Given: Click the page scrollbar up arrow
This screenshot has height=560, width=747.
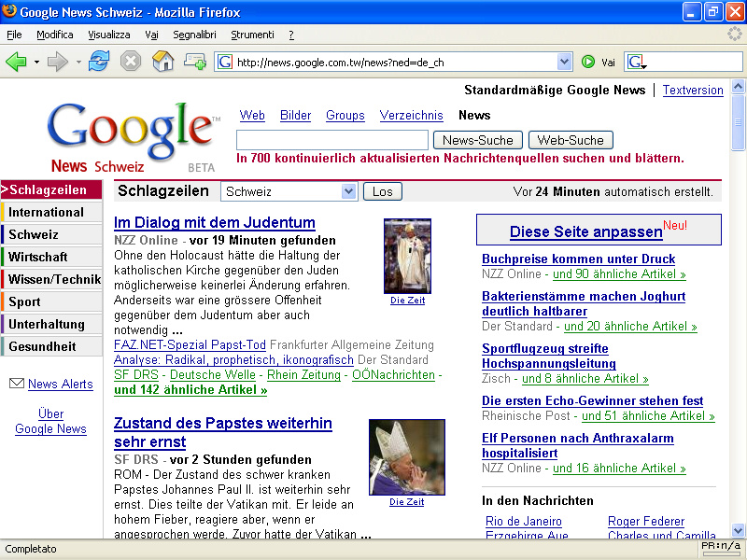Looking at the screenshot, I should (738, 86).
